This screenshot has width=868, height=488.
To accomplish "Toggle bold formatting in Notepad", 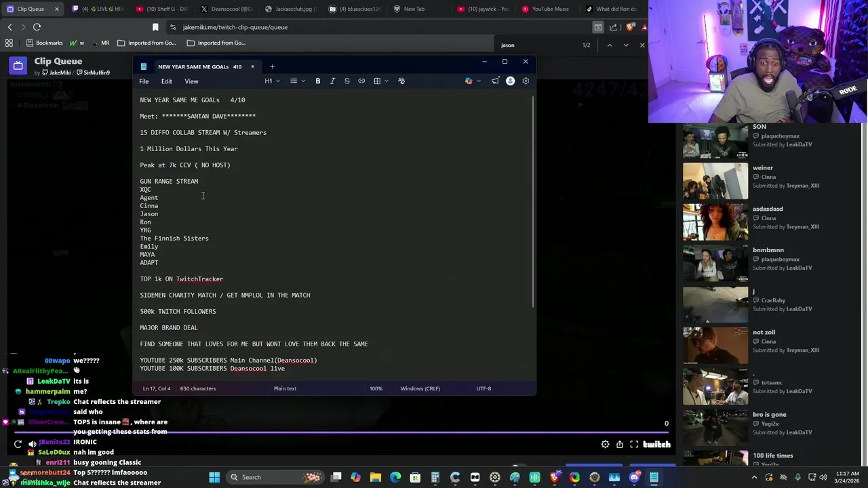I will click(317, 81).
